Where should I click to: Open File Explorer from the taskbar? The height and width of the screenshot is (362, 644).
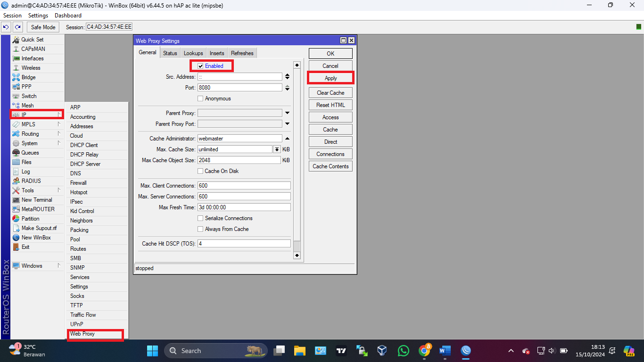coord(300,351)
